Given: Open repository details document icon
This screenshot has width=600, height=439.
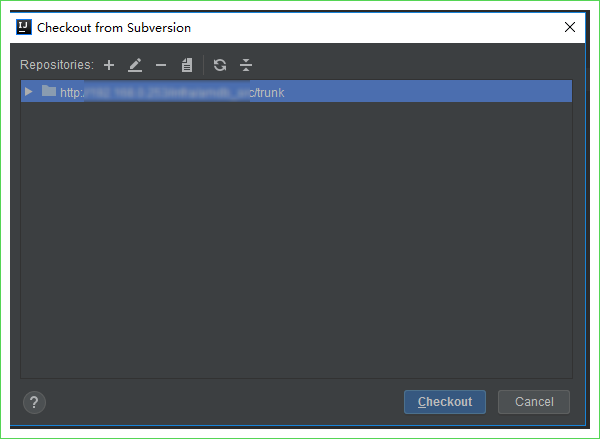Looking at the screenshot, I should [187, 65].
